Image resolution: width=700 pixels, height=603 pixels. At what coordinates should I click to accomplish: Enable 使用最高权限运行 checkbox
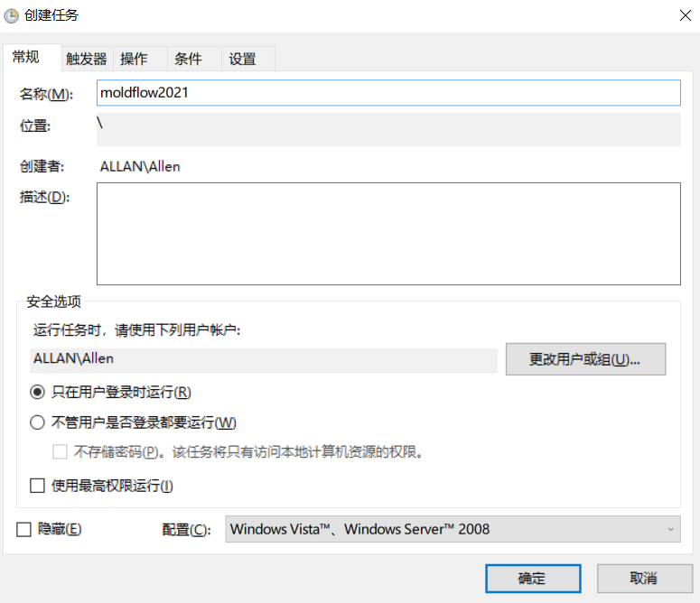38,486
